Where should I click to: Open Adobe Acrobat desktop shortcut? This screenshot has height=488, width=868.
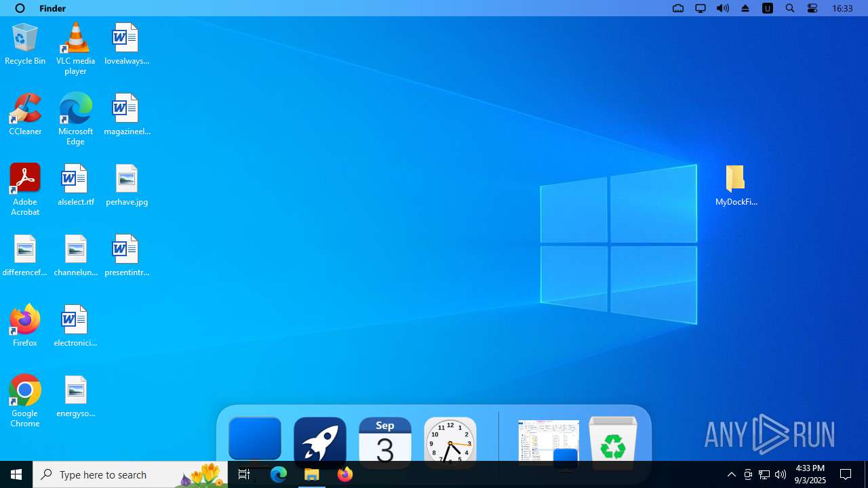pos(25,190)
